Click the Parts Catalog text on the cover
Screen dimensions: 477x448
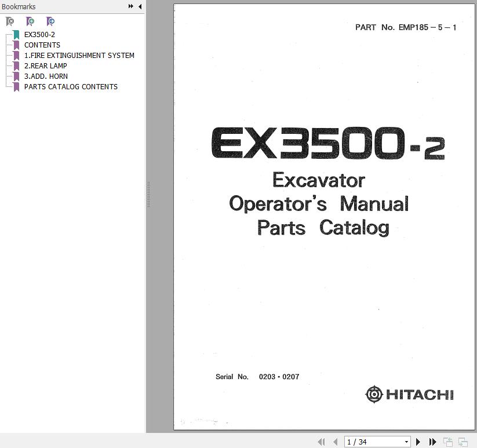pyautogui.click(x=323, y=228)
